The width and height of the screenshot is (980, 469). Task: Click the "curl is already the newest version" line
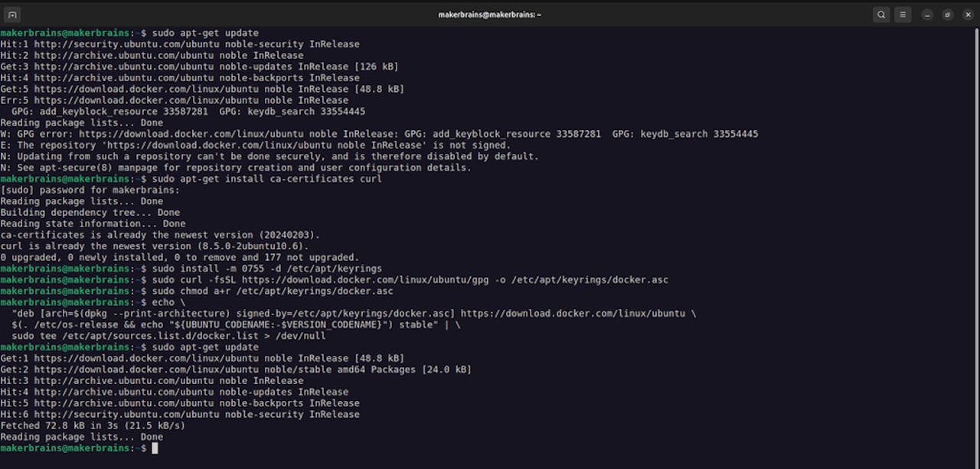pos(155,246)
